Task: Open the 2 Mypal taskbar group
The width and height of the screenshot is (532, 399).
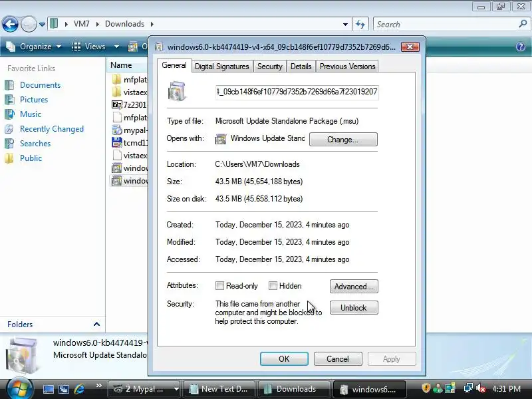Action: pos(144,389)
